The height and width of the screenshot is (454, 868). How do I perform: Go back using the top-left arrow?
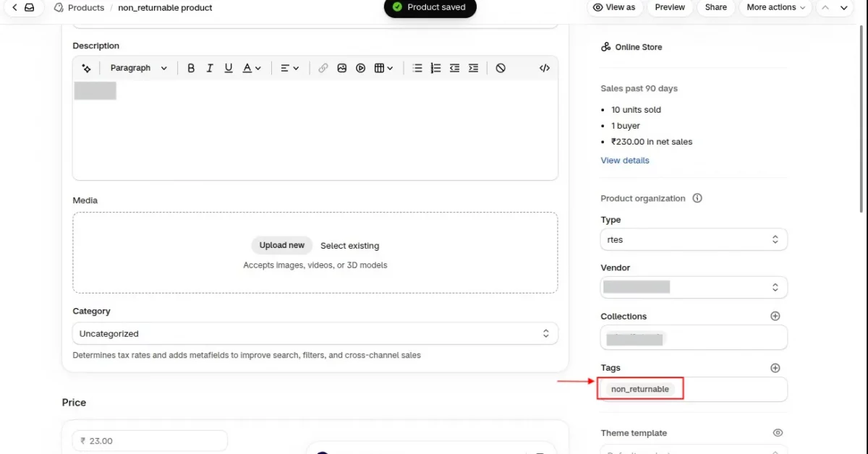pyautogui.click(x=14, y=7)
